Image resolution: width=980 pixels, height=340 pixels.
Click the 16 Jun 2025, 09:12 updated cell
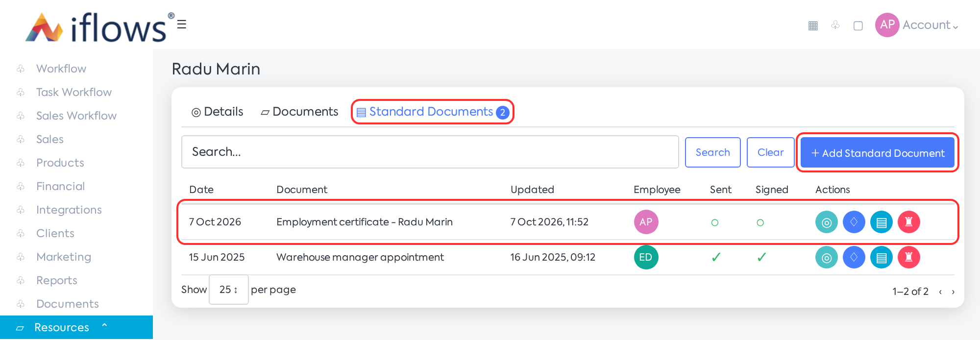click(x=553, y=257)
